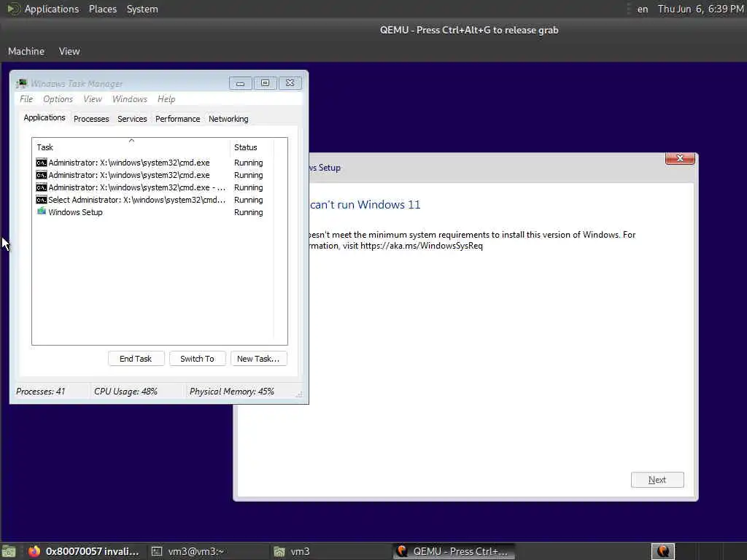Click the Processes: 41 status entry
Screen dimensions: 747x560
pyautogui.click(x=41, y=392)
